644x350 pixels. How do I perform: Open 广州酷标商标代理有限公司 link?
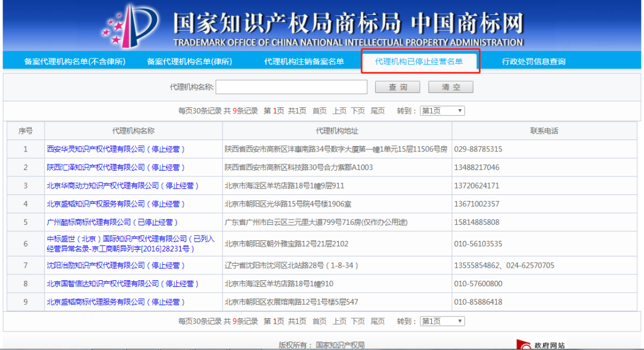pyautogui.click(x=112, y=222)
